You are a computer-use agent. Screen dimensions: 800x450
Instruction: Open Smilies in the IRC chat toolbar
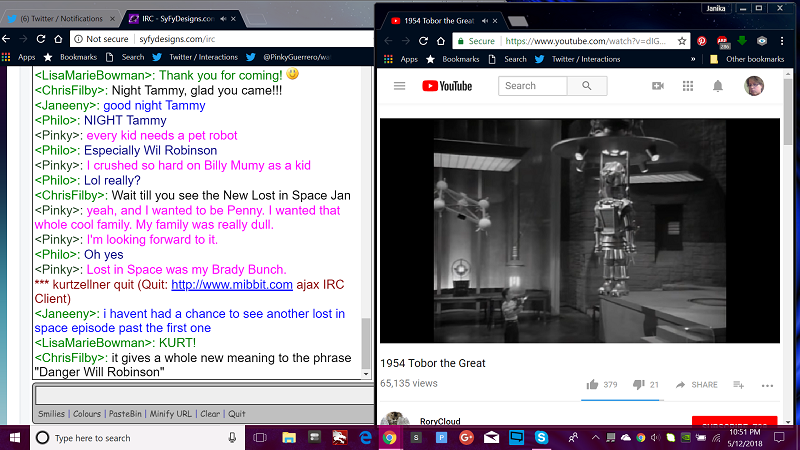click(x=52, y=414)
